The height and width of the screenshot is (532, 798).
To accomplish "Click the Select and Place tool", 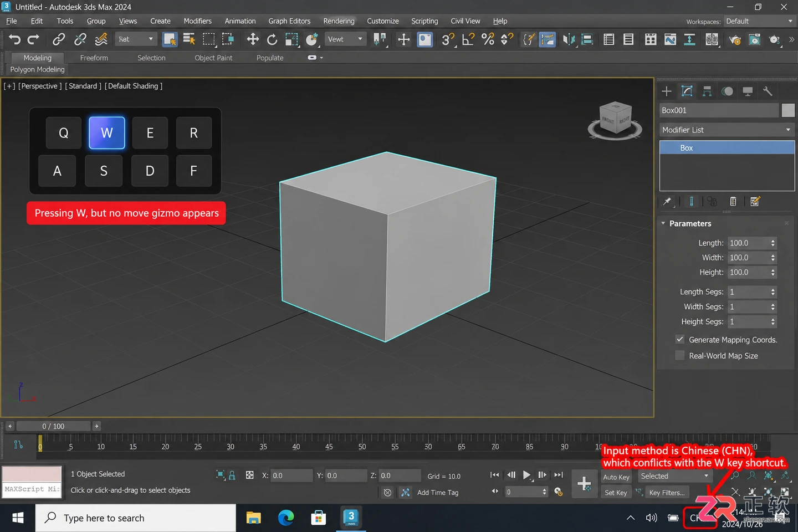I will 312,39.
